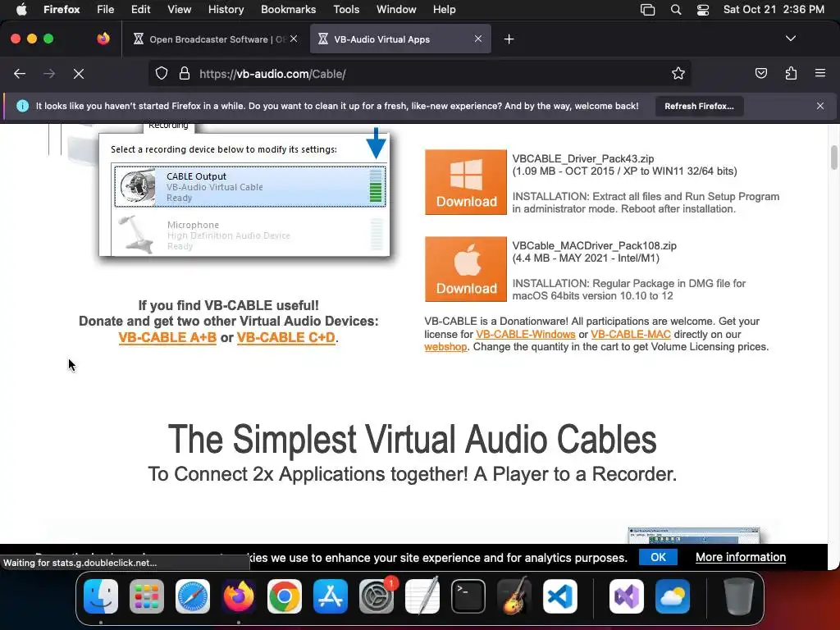Open Firefox View pinned icon
This screenshot has height=630, width=840.
point(103,39)
